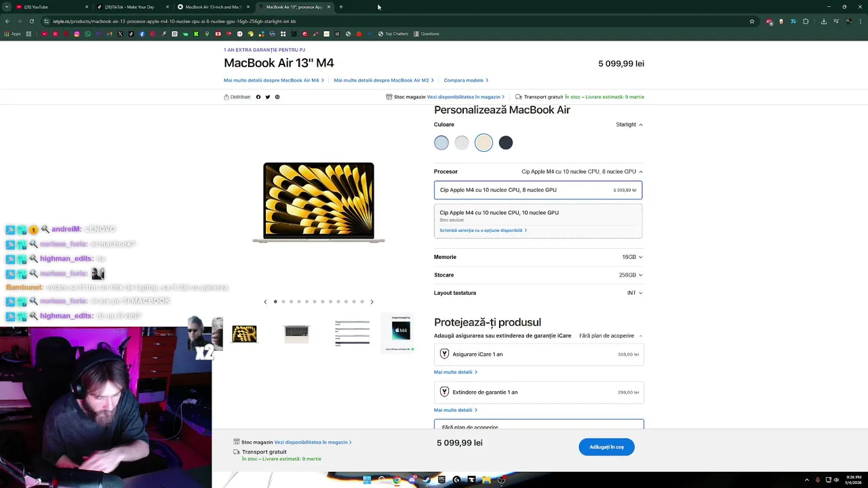The image size is (868, 488).
Task: Open Mai multe detalii despre MacBook Air M4
Action: 274,80
